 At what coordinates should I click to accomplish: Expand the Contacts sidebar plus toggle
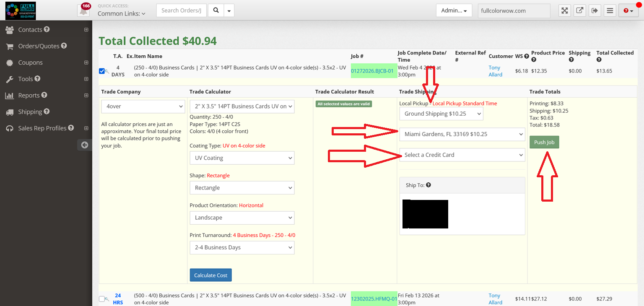tap(86, 30)
